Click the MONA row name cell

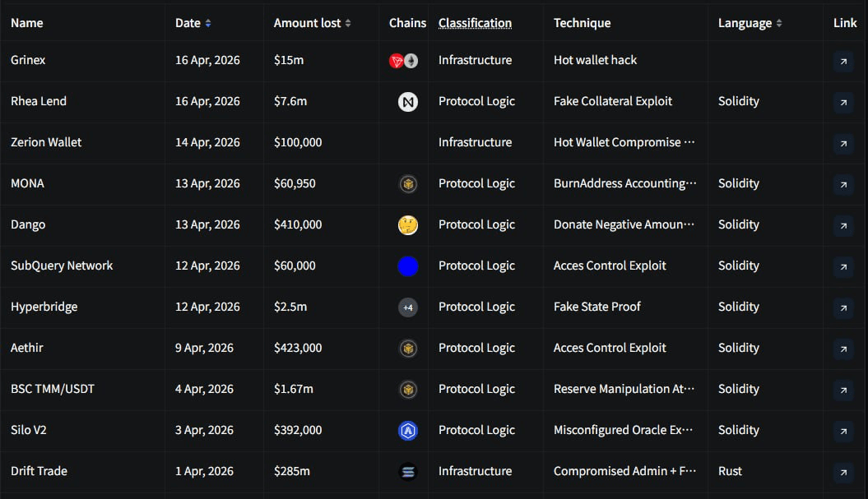coord(27,183)
